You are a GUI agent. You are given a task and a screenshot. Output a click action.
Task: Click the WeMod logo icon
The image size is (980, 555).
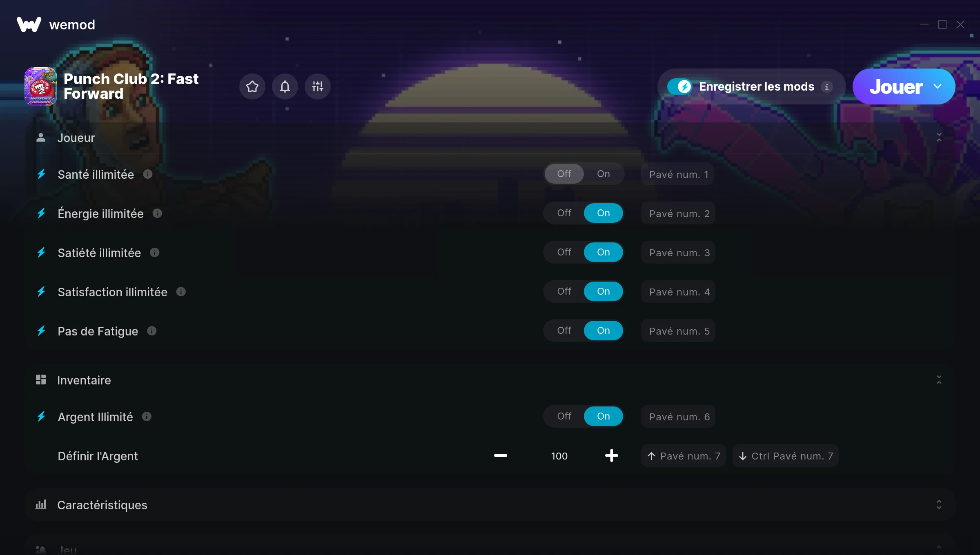coord(29,24)
